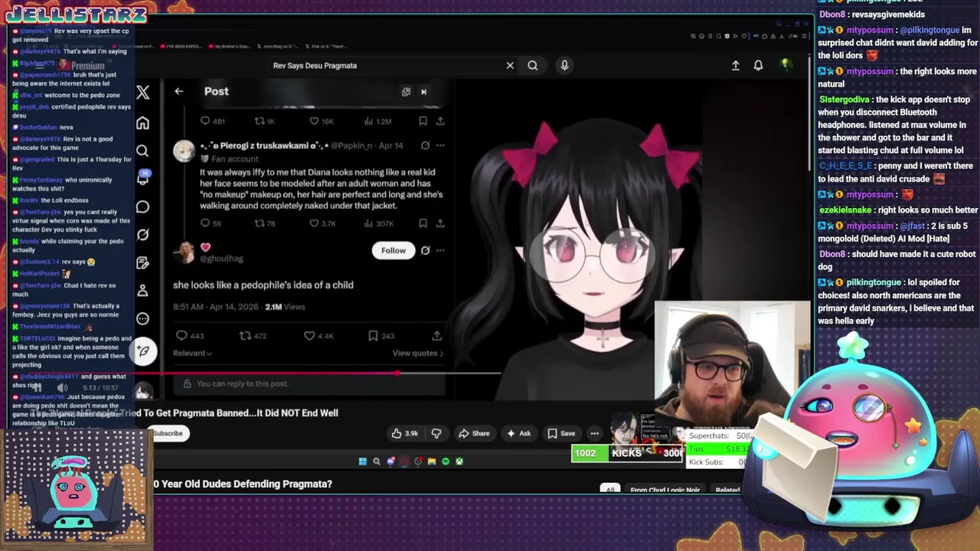The height and width of the screenshot is (551, 980).
Task: Share the main post via upload arrow
Action: point(436,336)
